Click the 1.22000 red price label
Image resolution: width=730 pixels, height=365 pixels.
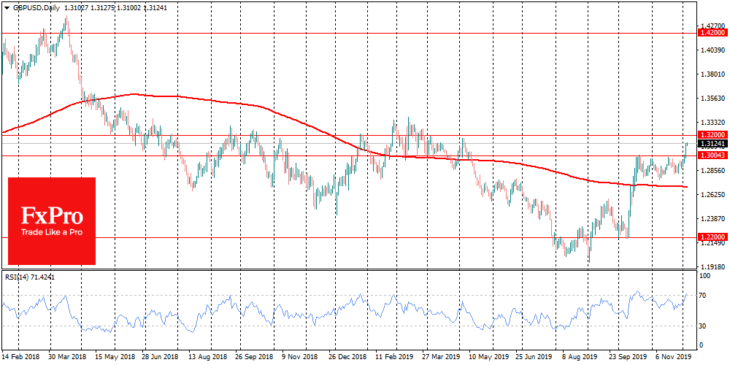[x=711, y=237]
